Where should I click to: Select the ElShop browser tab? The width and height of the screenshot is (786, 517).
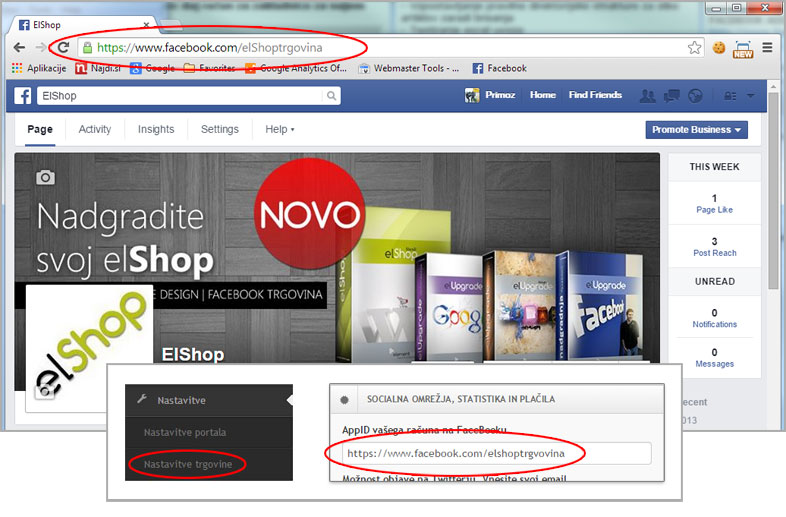pyautogui.click(x=83, y=25)
